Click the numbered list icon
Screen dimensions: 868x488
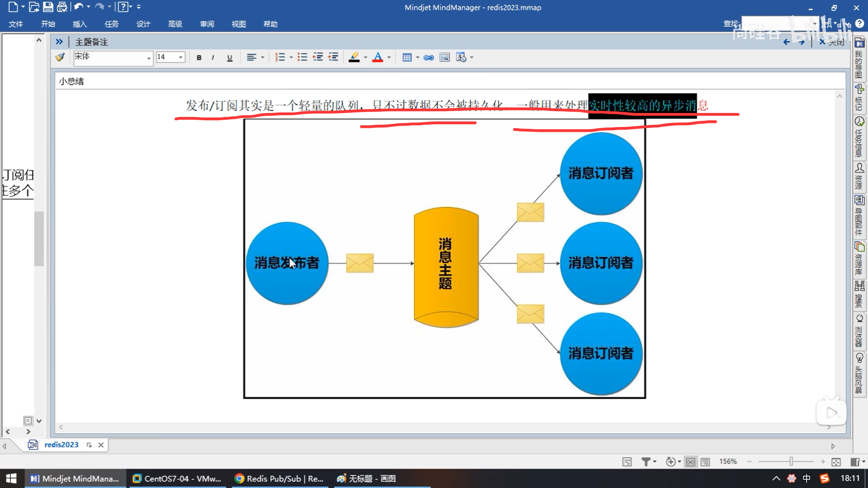click(x=280, y=57)
